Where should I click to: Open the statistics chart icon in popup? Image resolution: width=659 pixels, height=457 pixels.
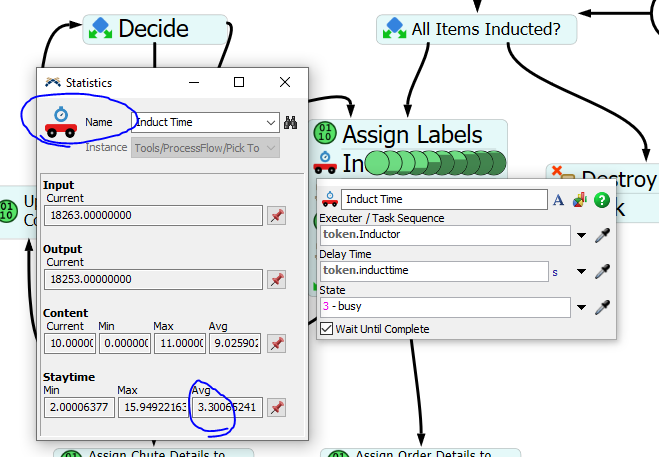coord(579,200)
